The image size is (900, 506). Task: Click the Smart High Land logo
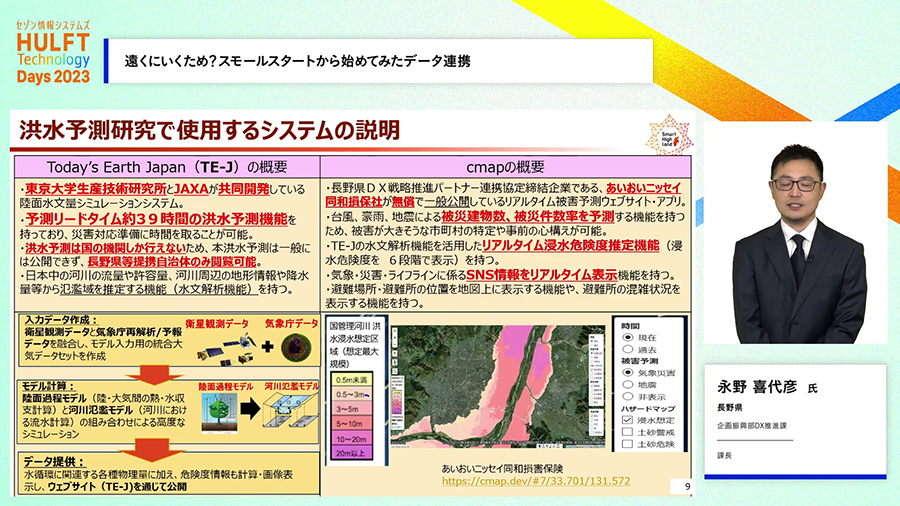point(667,135)
